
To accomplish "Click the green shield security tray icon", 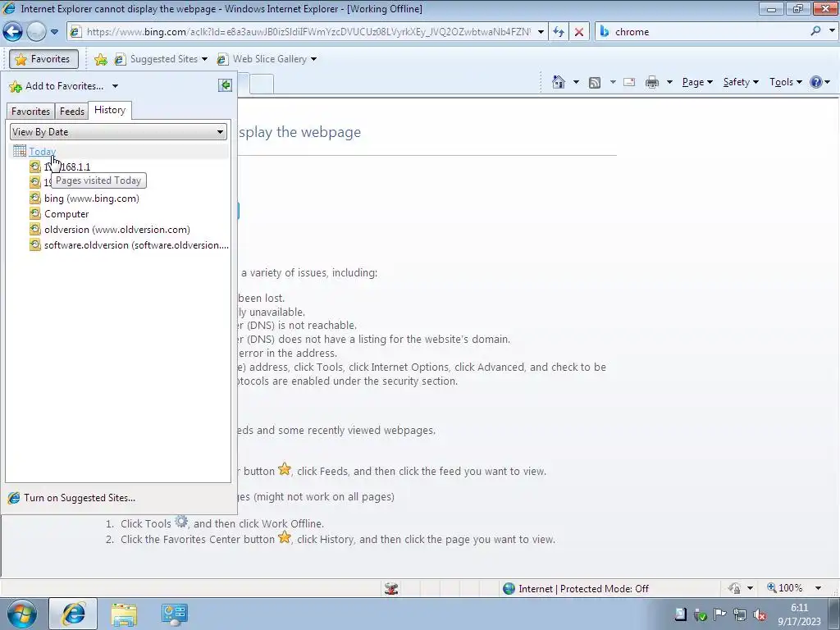I will [x=700, y=615].
